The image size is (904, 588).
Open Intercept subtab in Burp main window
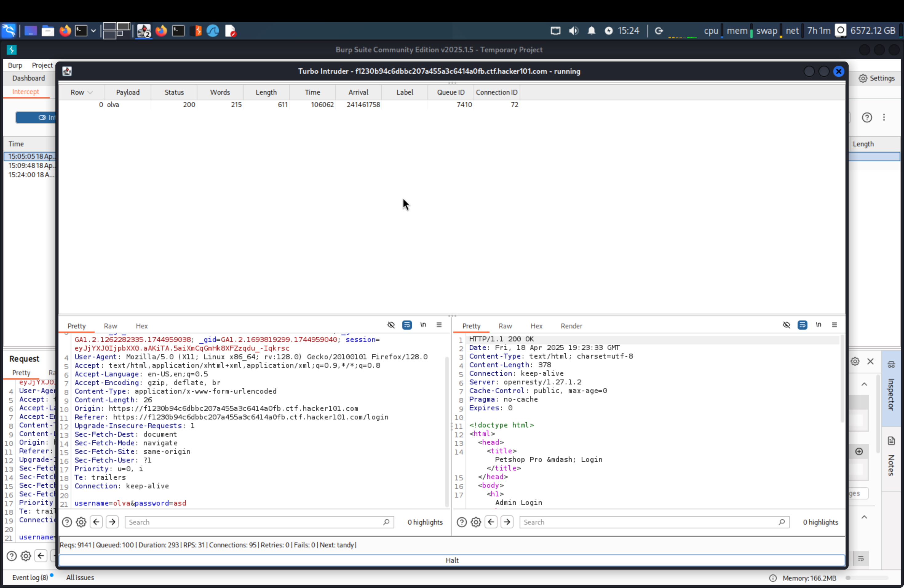pyautogui.click(x=26, y=92)
